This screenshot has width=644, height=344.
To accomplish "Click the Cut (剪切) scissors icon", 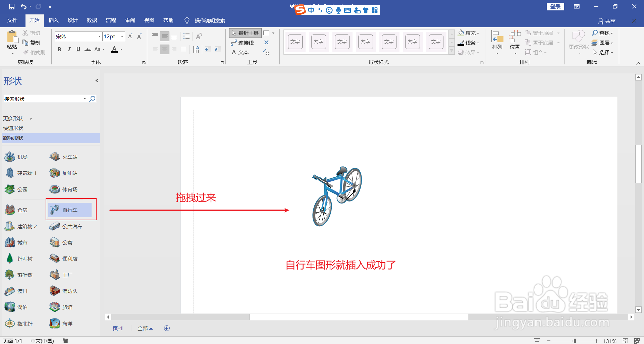I will coord(25,33).
